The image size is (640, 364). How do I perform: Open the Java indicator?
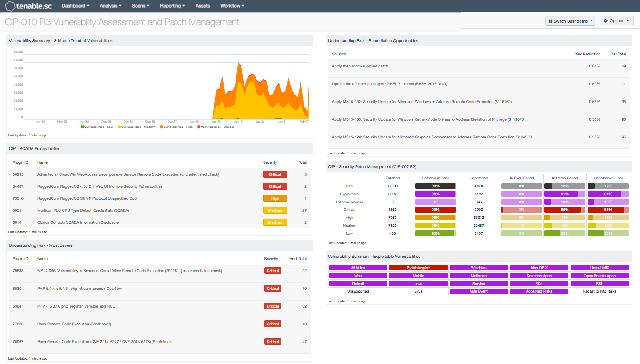[418, 284]
